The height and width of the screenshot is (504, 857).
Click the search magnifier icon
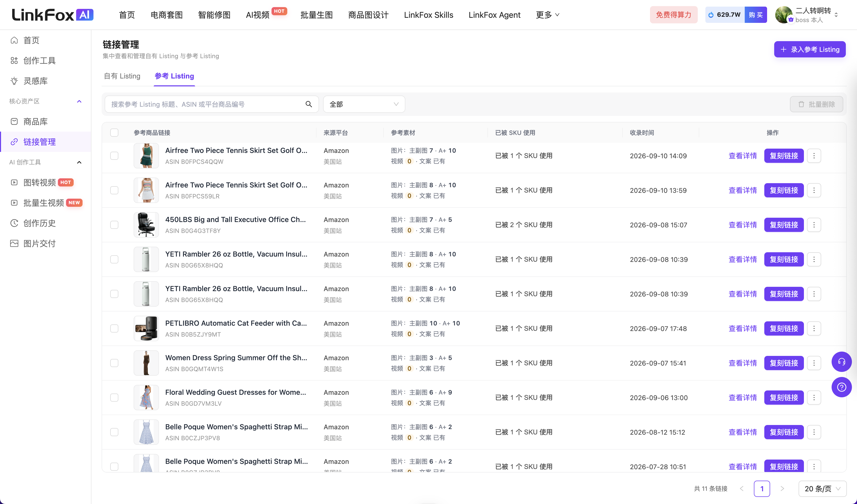pos(308,104)
